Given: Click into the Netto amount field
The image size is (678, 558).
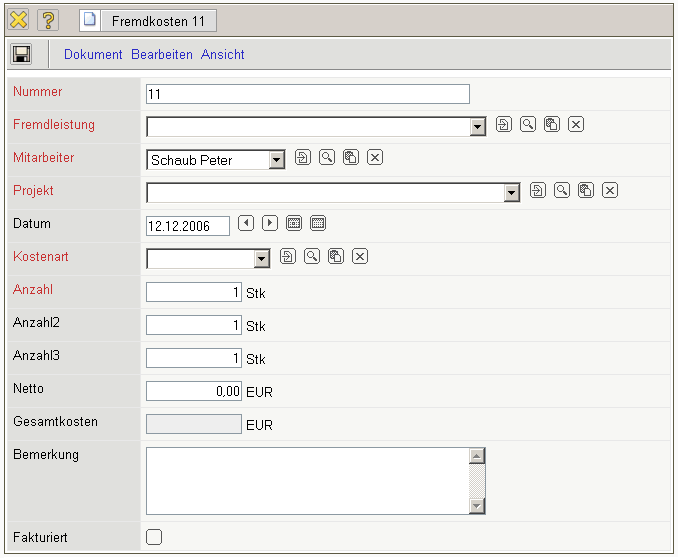Looking at the screenshot, I should (194, 392).
